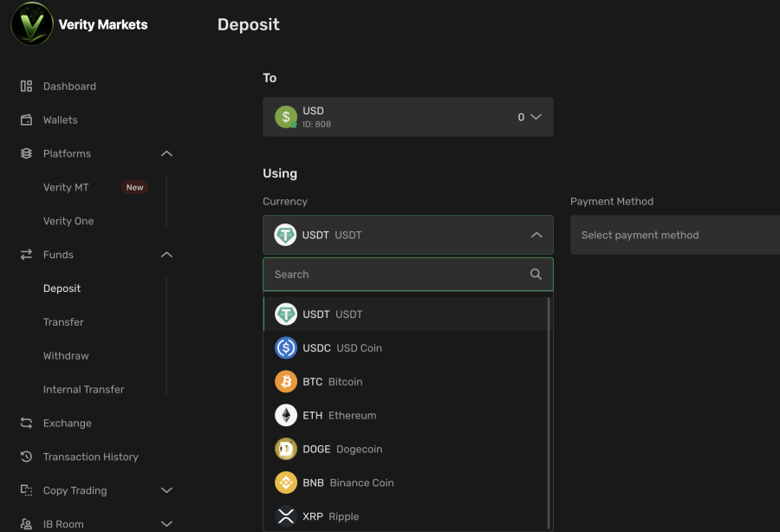The width and height of the screenshot is (780, 532).
Task: Go to Wallets in sidebar
Action: pyautogui.click(x=60, y=120)
